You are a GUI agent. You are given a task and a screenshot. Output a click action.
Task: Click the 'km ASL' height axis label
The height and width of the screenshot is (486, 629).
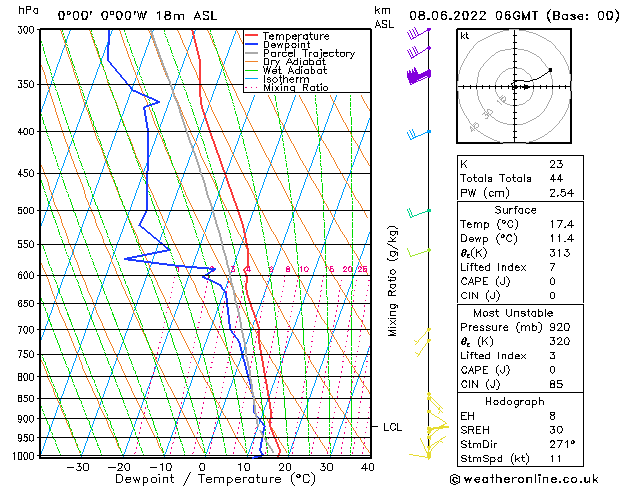384,17
